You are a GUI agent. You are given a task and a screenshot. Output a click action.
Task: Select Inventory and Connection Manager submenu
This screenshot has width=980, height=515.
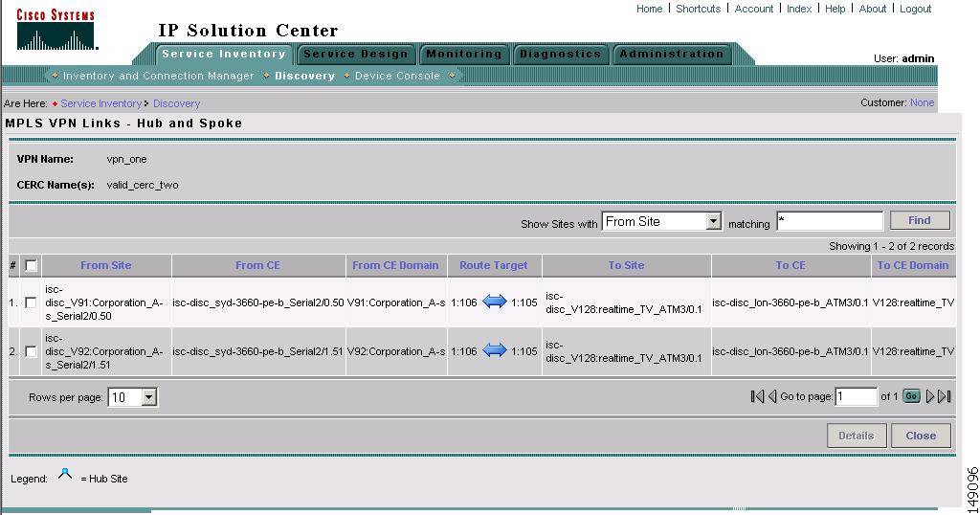158,76
